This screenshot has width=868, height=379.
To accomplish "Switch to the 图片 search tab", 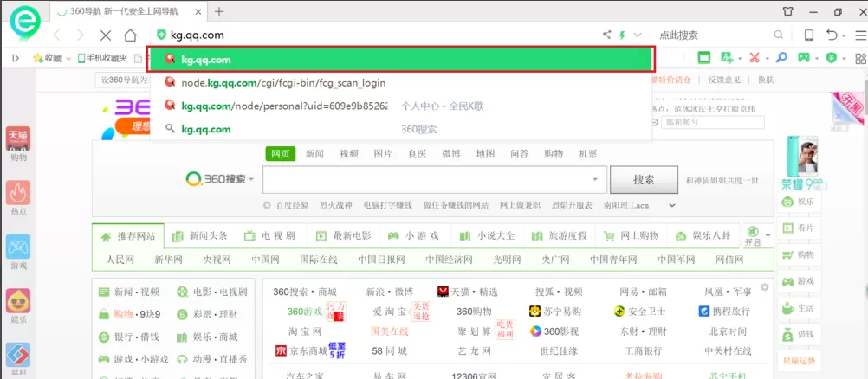I will pyautogui.click(x=383, y=154).
